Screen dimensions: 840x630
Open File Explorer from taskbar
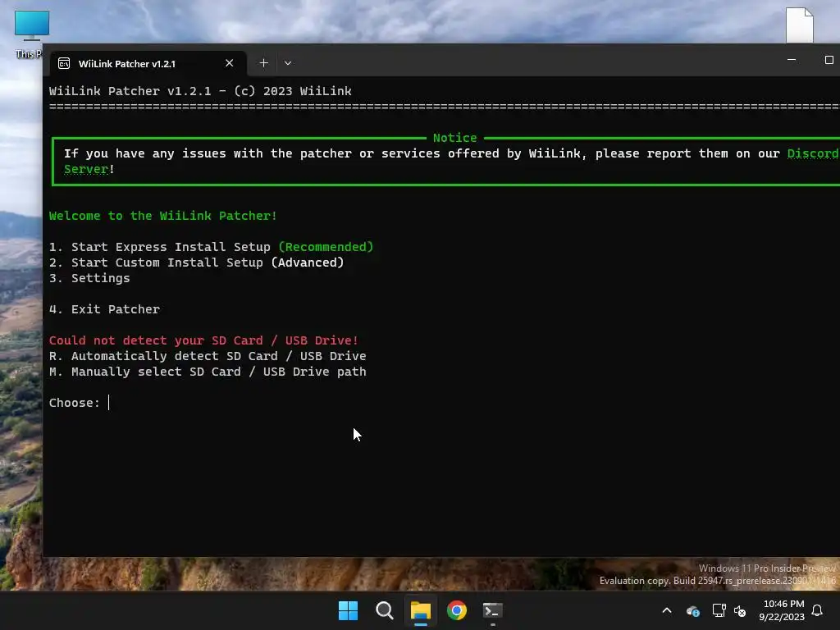(x=421, y=610)
